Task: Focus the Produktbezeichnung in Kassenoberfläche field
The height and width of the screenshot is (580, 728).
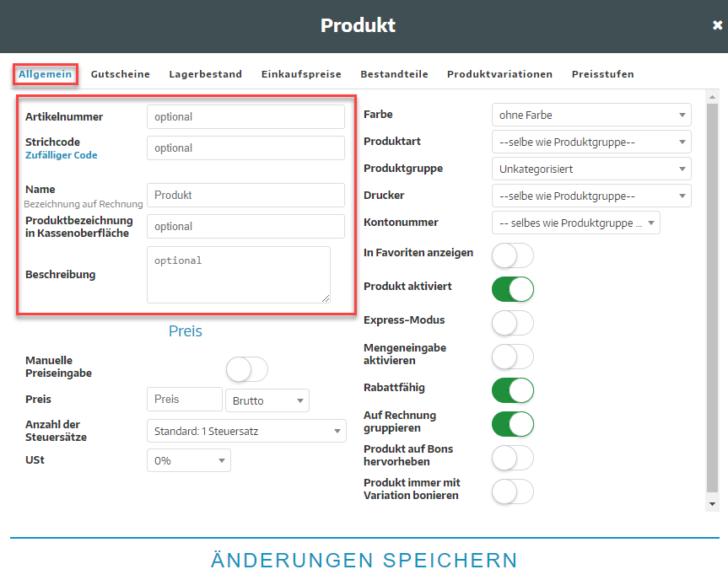Action: (245, 227)
